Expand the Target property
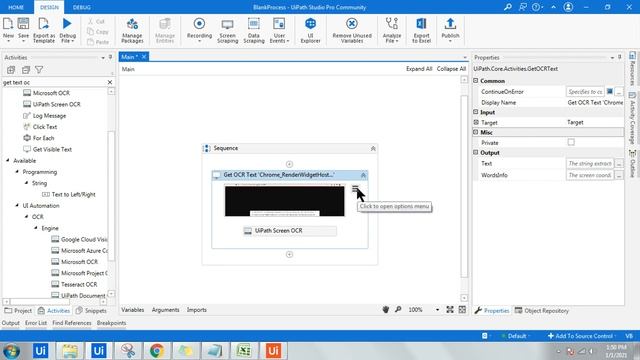The image size is (640, 360). coord(476,122)
